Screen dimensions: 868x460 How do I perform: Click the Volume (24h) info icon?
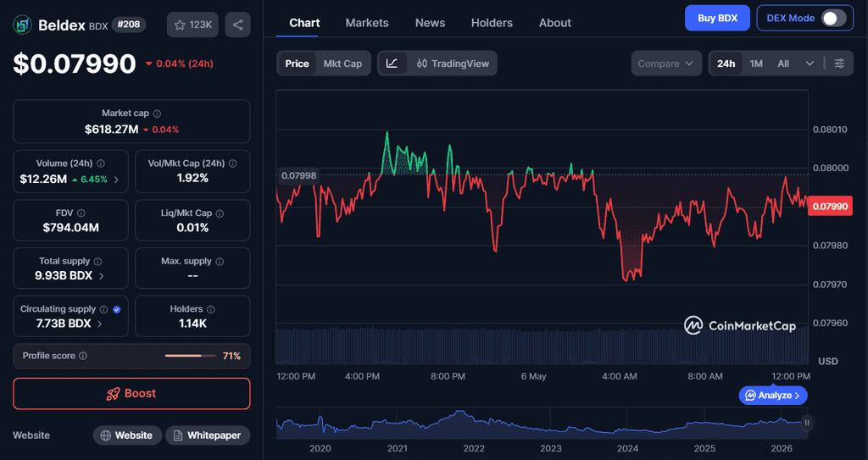pyautogui.click(x=101, y=163)
